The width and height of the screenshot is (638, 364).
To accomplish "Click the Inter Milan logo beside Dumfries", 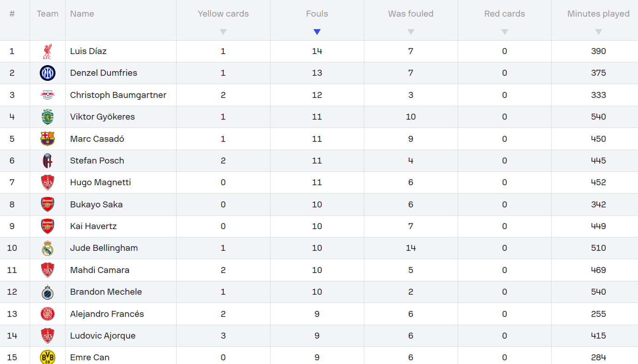I will (47, 73).
